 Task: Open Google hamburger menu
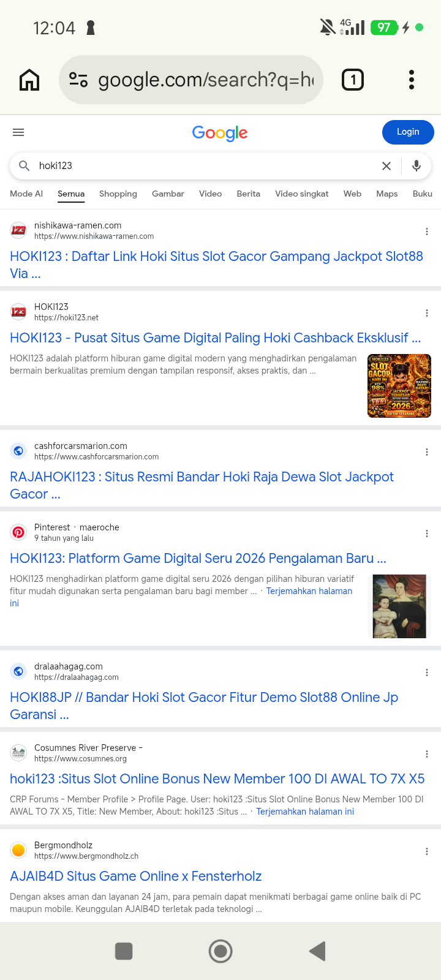[x=18, y=132]
